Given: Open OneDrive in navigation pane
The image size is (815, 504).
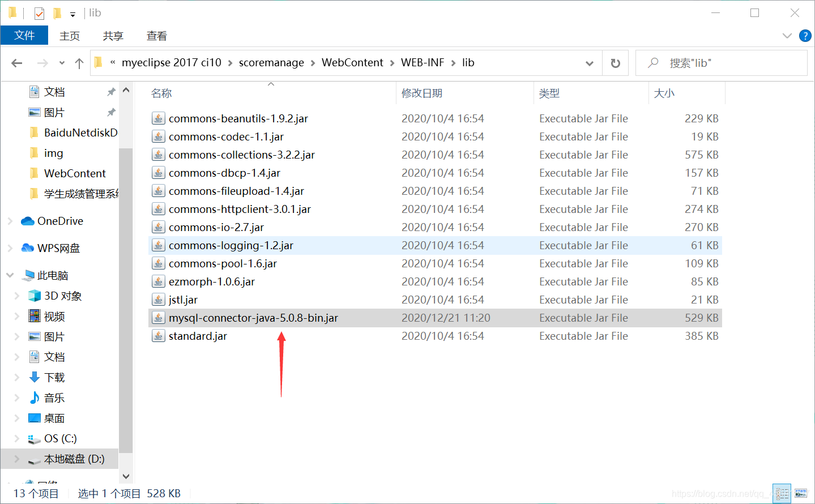Looking at the screenshot, I should 60,221.
